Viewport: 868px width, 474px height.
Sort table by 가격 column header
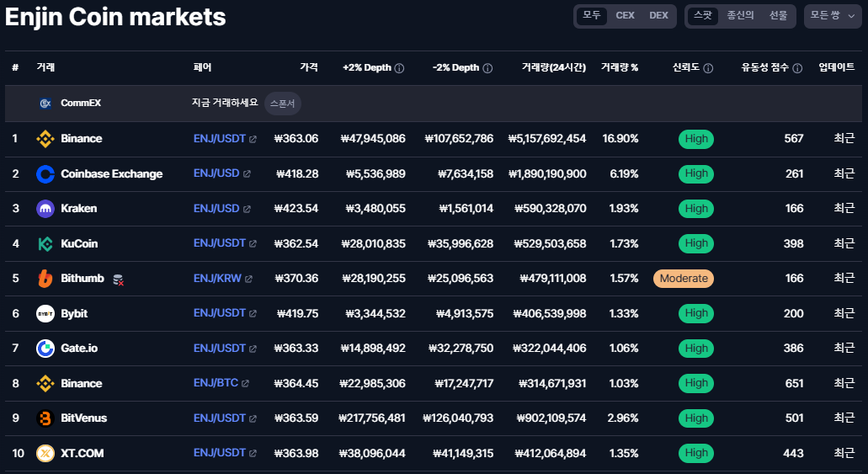coord(308,67)
